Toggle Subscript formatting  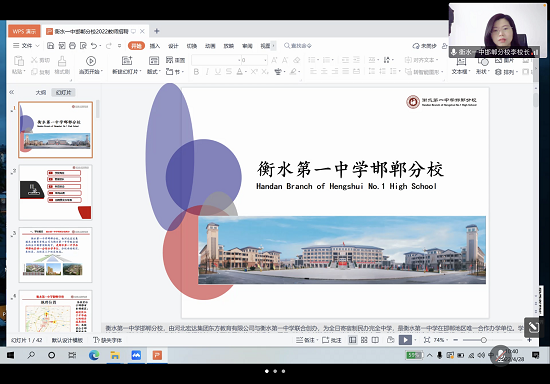click(265, 72)
